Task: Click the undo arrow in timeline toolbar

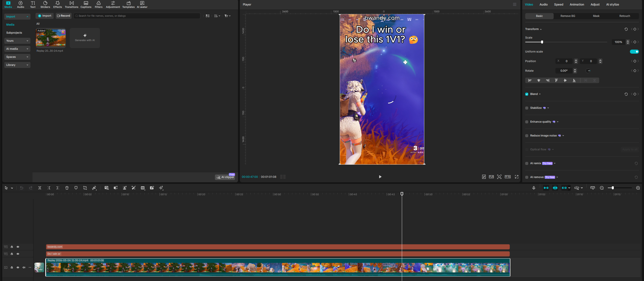Action: (22, 188)
